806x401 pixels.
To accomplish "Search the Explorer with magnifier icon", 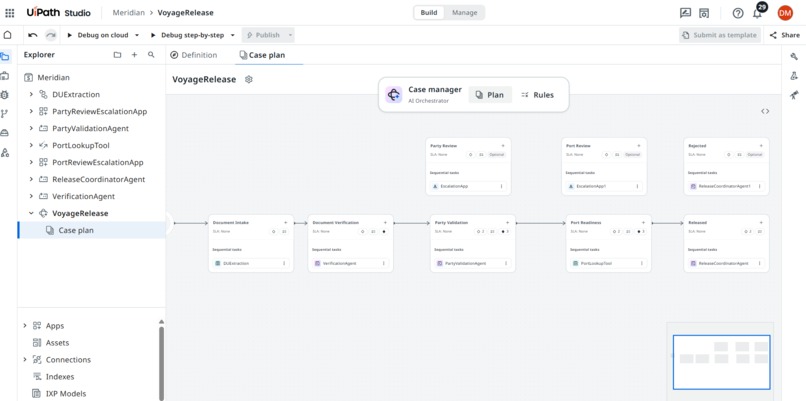I will 151,54.
